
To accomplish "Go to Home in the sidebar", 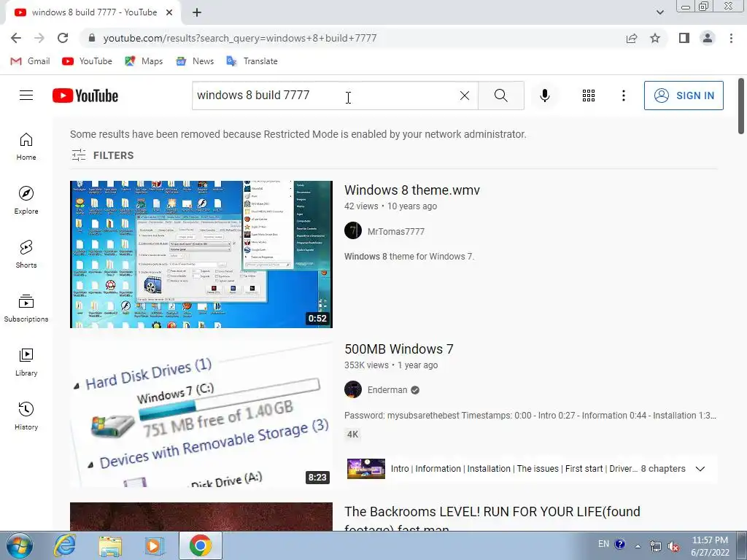I will coord(26,146).
